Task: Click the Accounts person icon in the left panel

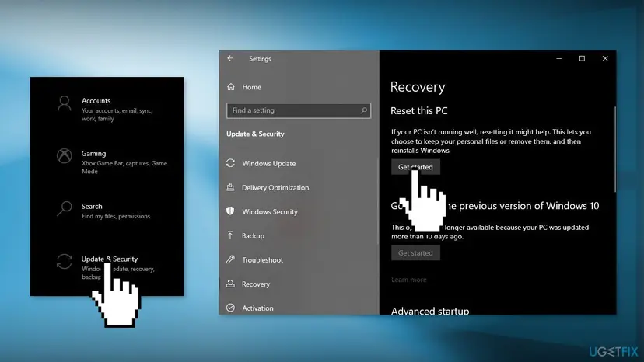Action: 64,104
